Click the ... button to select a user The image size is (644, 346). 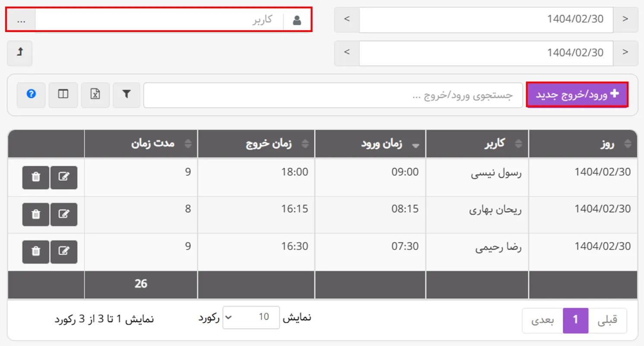20,19
